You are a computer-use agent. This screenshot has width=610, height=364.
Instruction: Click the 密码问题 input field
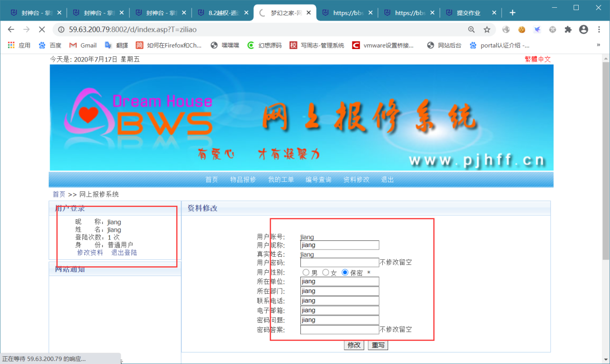[340, 320]
